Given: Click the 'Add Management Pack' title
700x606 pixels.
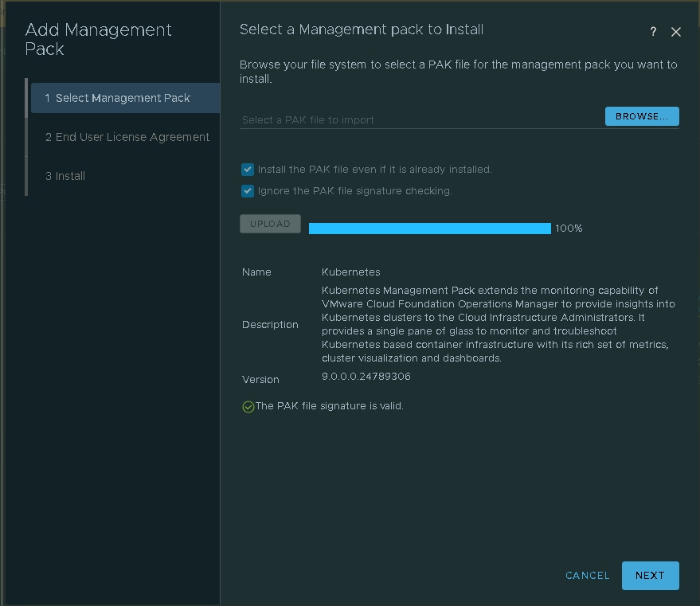Looking at the screenshot, I should 98,39.
